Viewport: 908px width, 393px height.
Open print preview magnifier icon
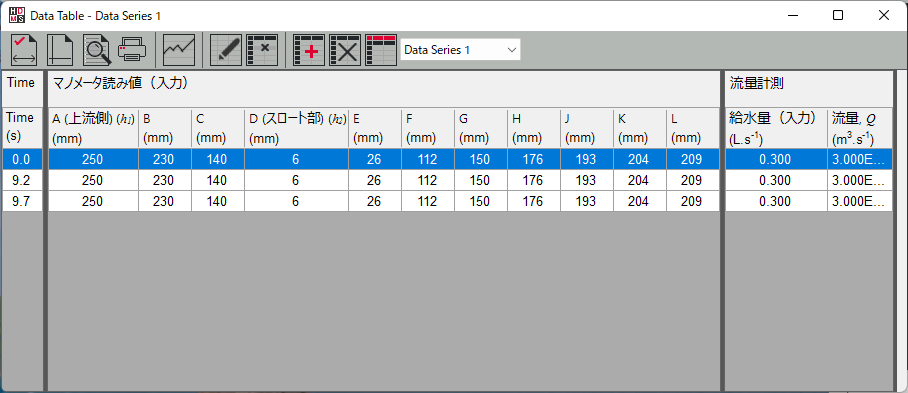[x=97, y=50]
